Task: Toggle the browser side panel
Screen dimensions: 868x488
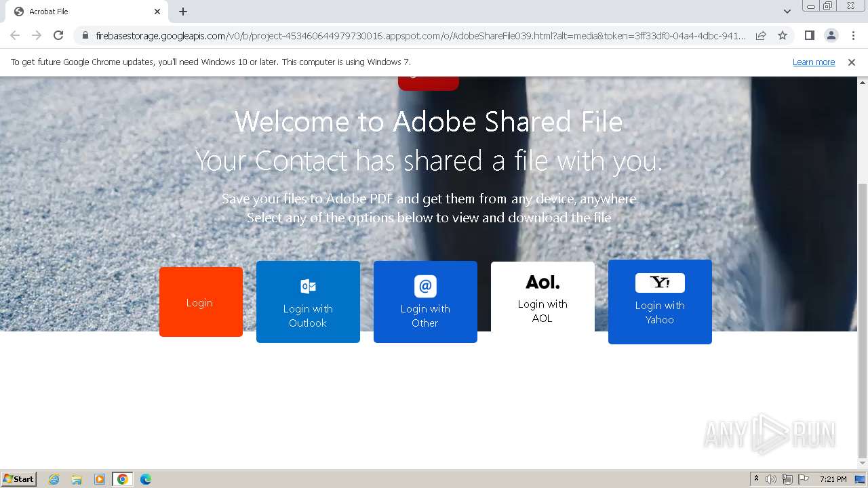Action: pos(809,35)
